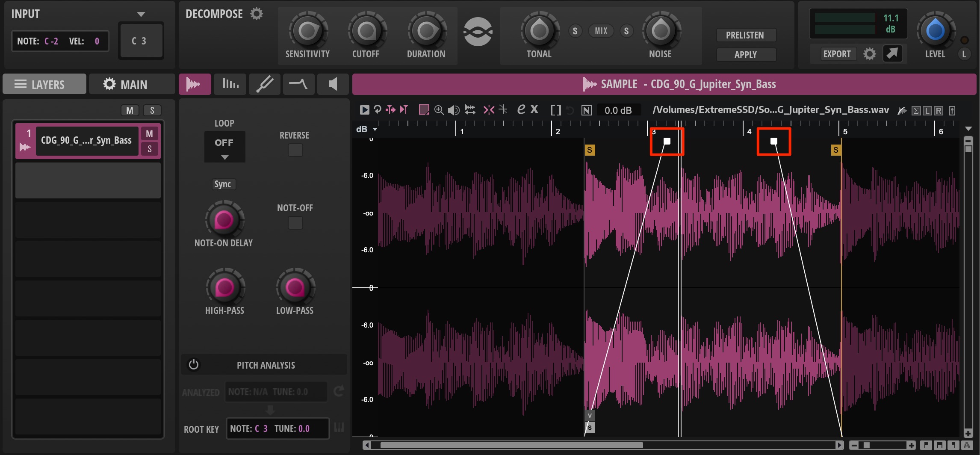The height and width of the screenshot is (455, 980).
Task: Select the Sample tab icon
Action: [x=195, y=84]
